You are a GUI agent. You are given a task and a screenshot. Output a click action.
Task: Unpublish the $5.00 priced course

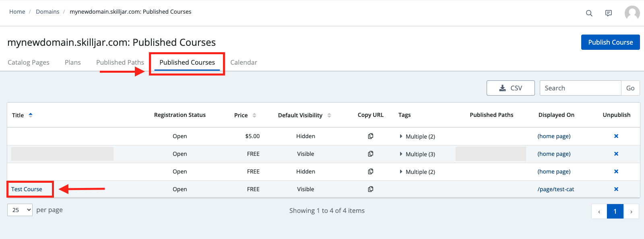[x=616, y=136]
